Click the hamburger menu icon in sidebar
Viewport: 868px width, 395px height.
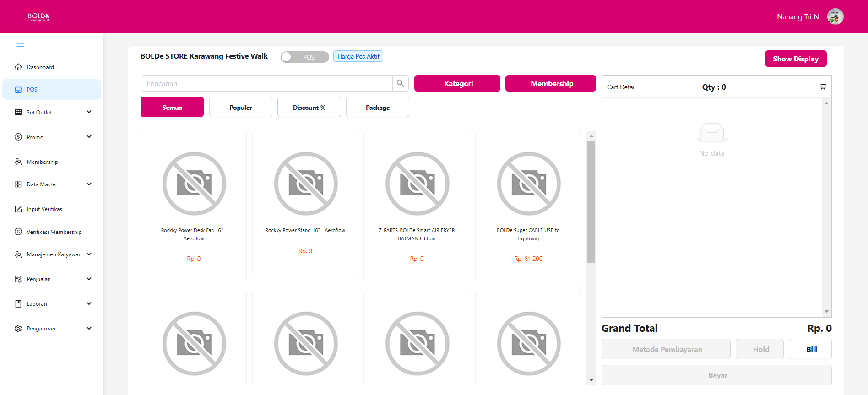(x=21, y=46)
